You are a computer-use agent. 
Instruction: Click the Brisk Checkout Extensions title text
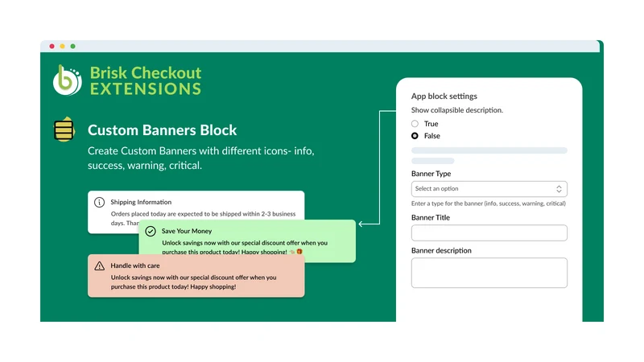pos(146,80)
